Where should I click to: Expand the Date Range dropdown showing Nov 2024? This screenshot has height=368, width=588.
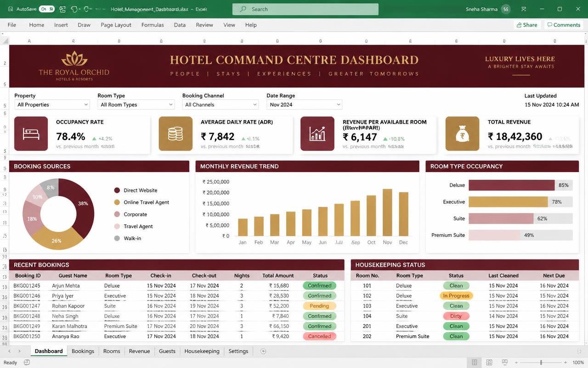pyautogui.click(x=305, y=104)
